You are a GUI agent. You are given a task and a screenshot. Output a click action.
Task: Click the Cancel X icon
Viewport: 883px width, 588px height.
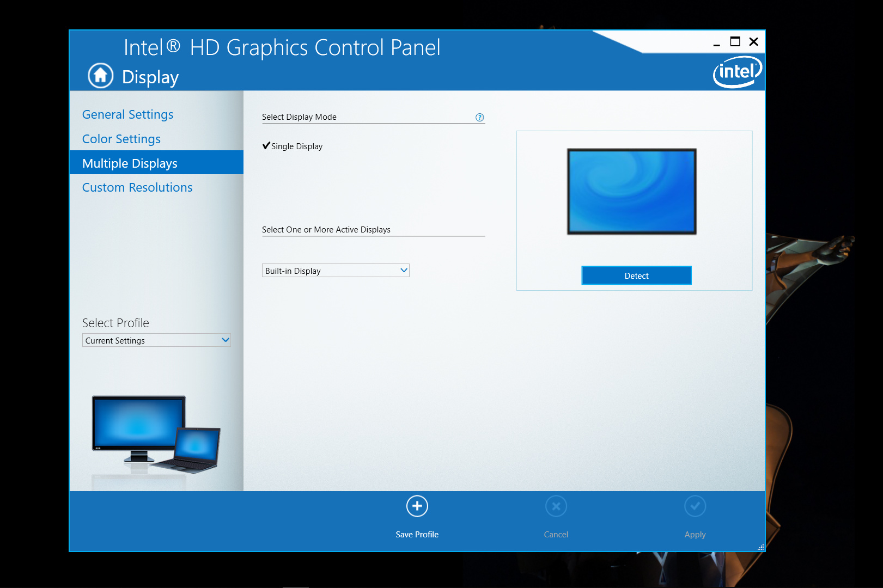(556, 506)
